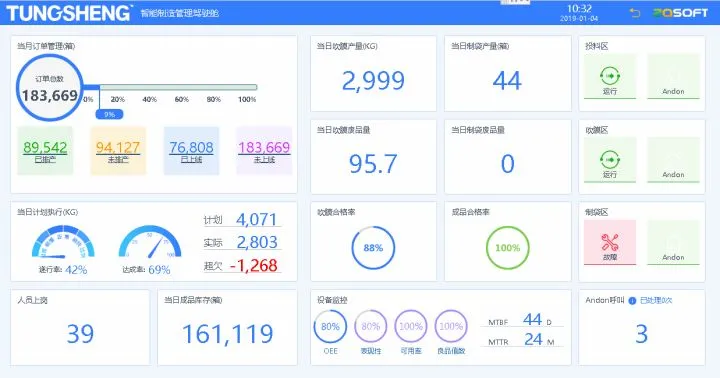720x378 pixels.
Task: Click the green 100% finished product pass ring
Action: coord(507,248)
